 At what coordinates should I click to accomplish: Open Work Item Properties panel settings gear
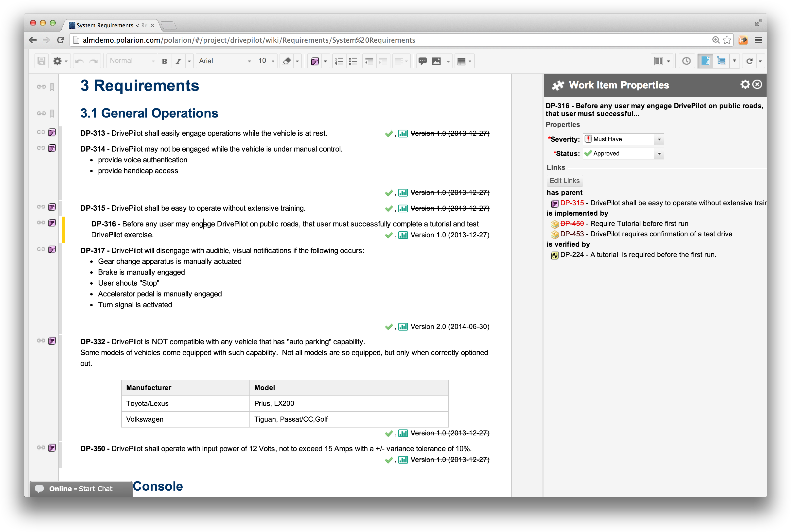coord(745,85)
